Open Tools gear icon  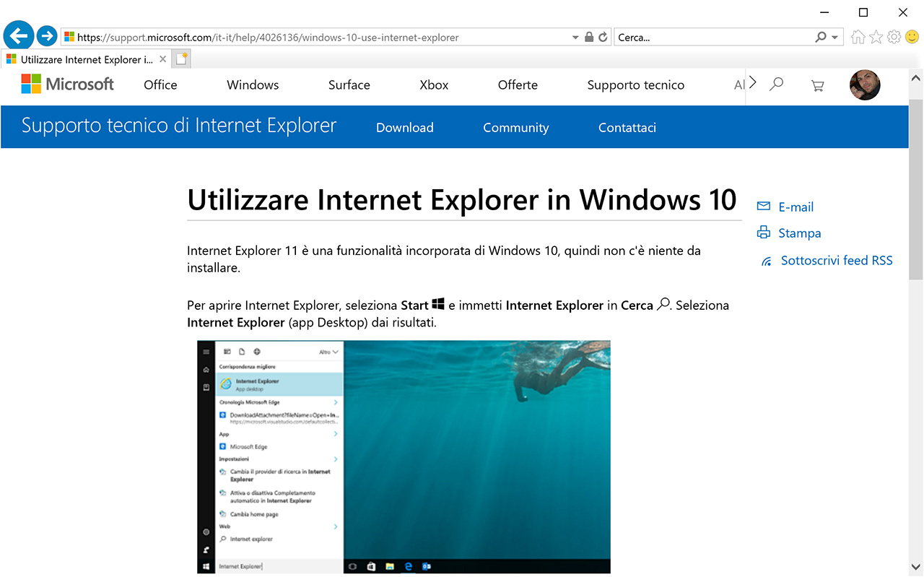894,37
